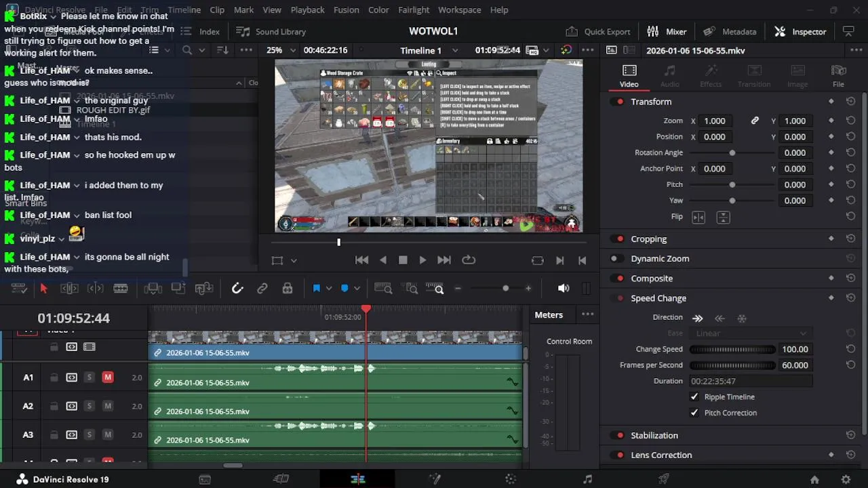Uncheck Pitch Correction checkbox
868x488 pixels.
coord(694,413)
